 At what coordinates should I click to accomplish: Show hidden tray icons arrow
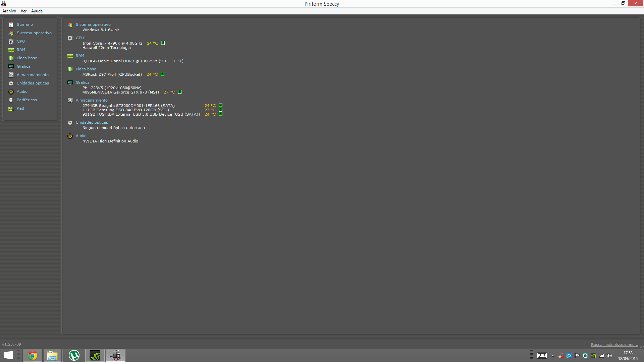click(x=553, y=356)
